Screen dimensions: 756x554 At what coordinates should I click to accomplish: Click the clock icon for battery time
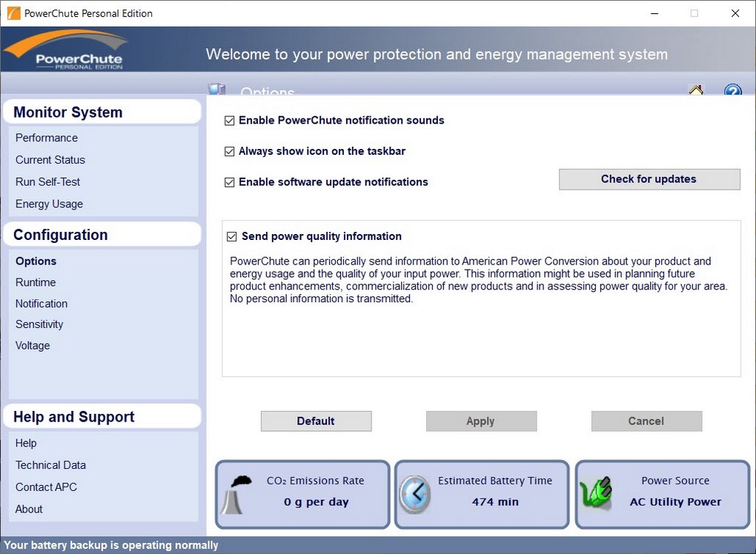414,494
